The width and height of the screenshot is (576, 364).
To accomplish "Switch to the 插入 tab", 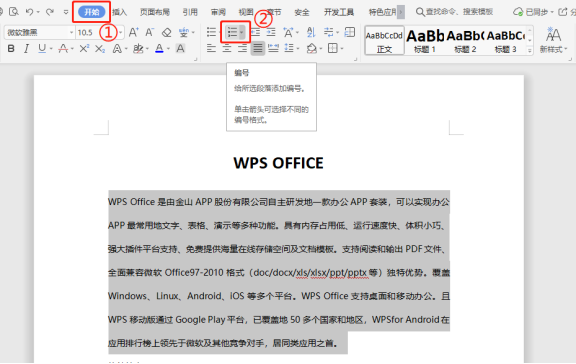I will point(119,12).
